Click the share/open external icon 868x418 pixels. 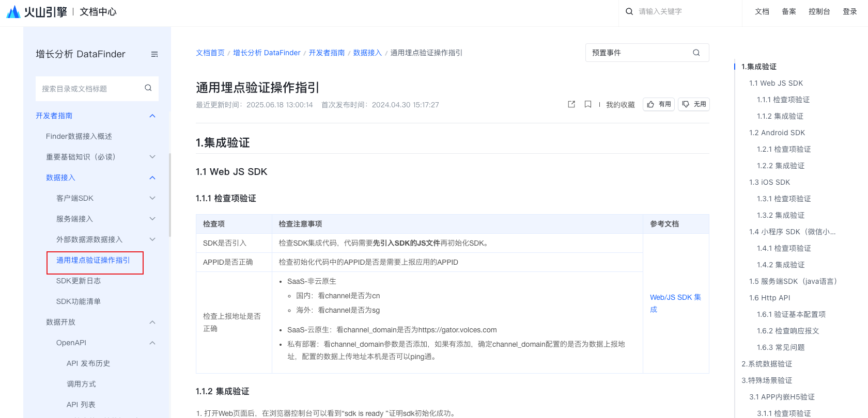pos(571,104)
